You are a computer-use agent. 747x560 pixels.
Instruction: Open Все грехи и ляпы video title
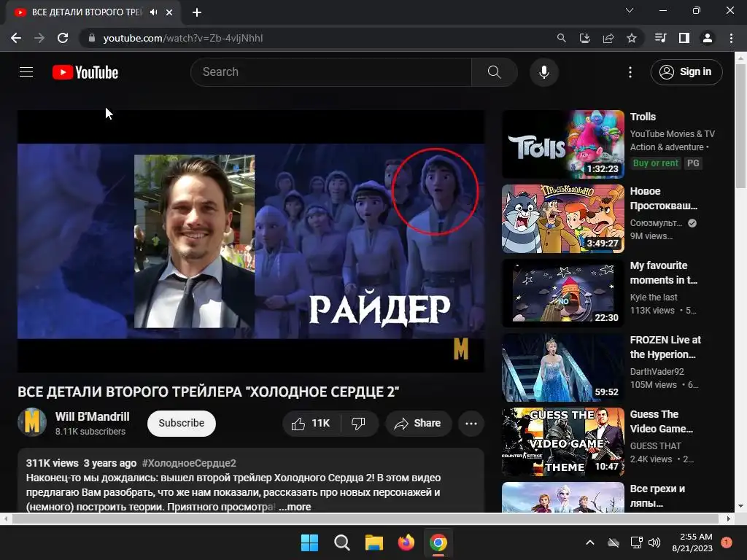657,496
